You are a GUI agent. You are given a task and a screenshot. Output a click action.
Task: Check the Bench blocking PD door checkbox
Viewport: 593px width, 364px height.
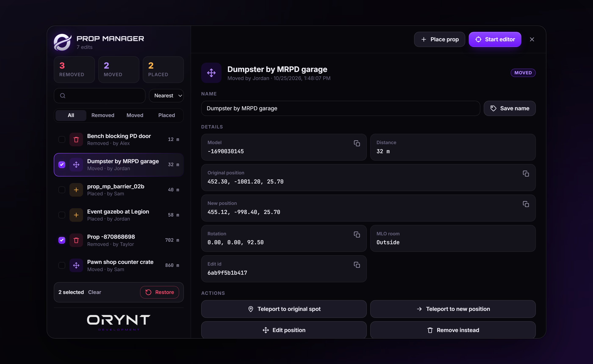pos(62,139)
